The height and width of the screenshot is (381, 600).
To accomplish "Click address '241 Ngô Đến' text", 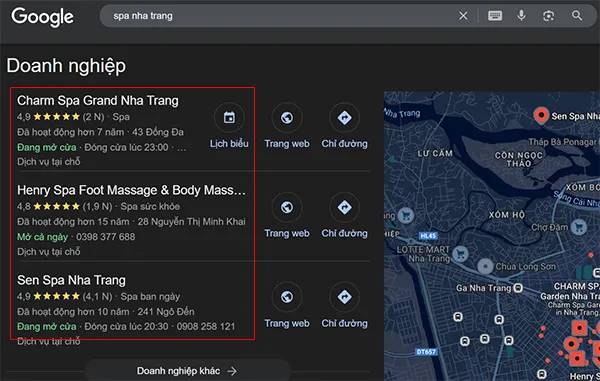I will tap(166, 311).
